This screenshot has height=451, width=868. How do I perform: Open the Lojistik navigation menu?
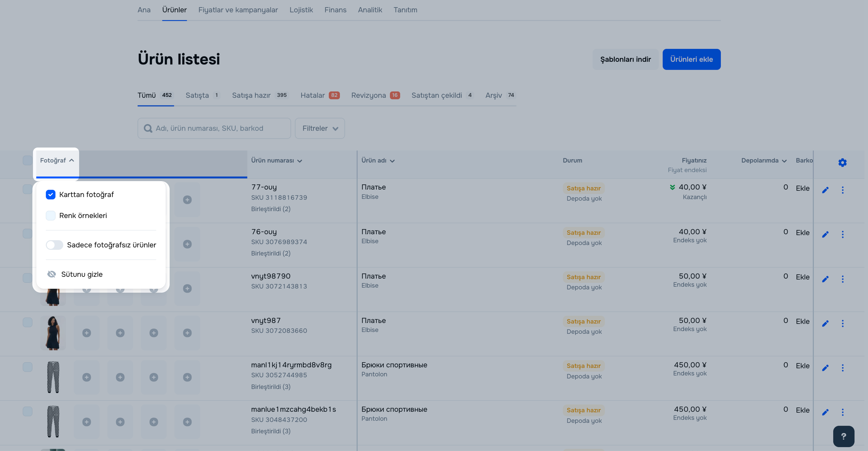point(301,10)
